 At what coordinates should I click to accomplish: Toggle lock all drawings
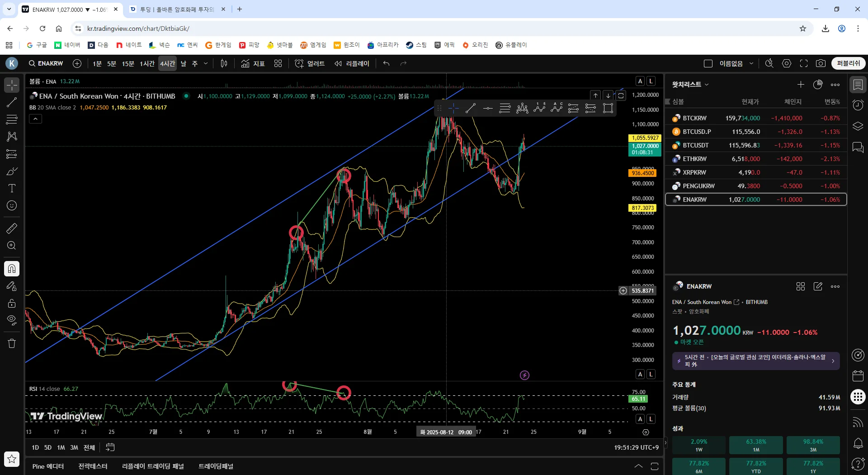point(12,304)
